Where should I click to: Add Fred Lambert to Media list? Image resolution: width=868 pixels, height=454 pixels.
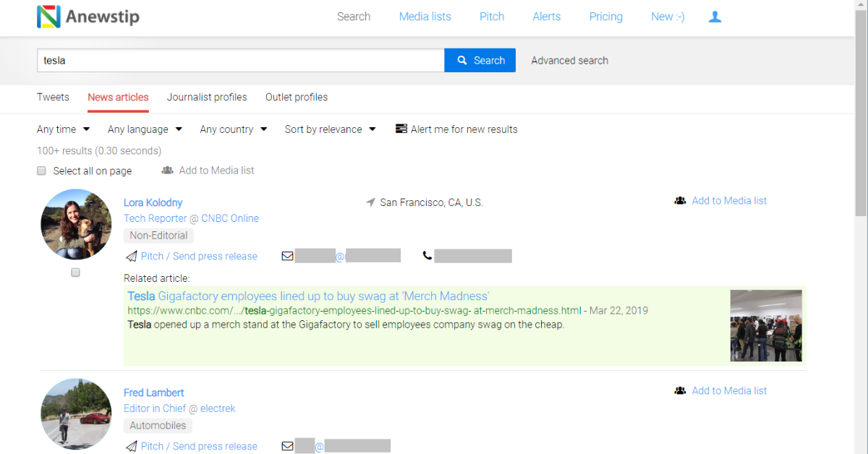point(729,391)
